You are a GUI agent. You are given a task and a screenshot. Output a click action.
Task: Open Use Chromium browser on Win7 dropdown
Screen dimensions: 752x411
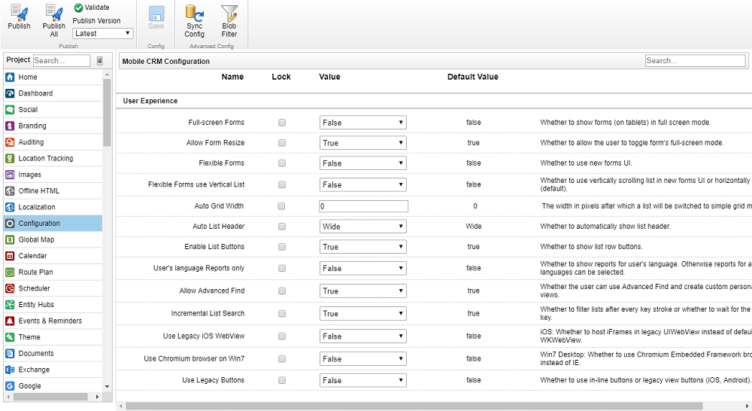(363, 359)
